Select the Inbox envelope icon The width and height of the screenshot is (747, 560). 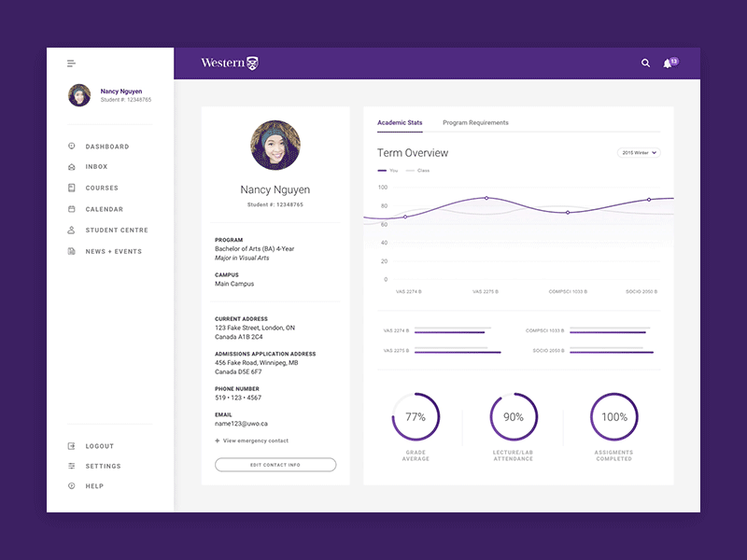pyautogui.click(x=72, y=167)
